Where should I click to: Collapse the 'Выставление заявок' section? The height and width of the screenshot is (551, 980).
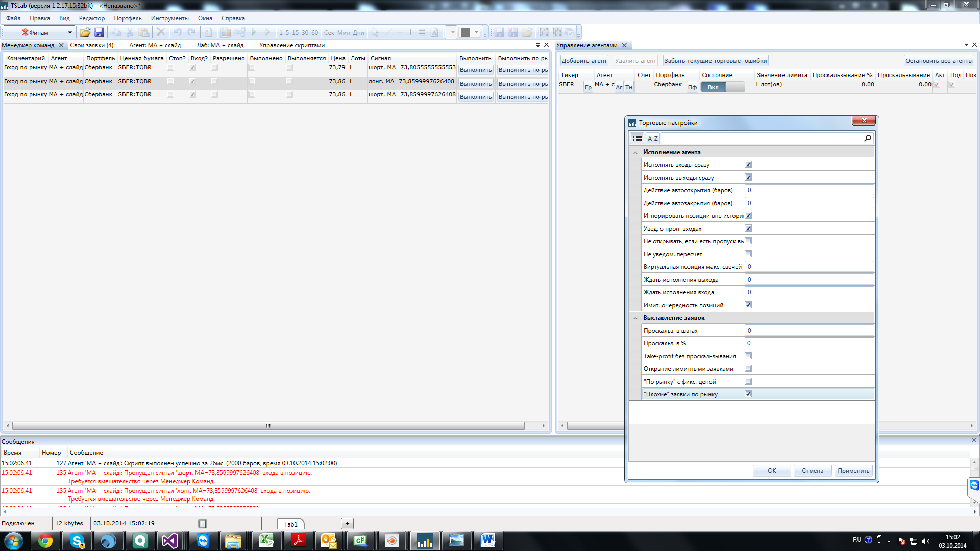[x=635, y=318]
